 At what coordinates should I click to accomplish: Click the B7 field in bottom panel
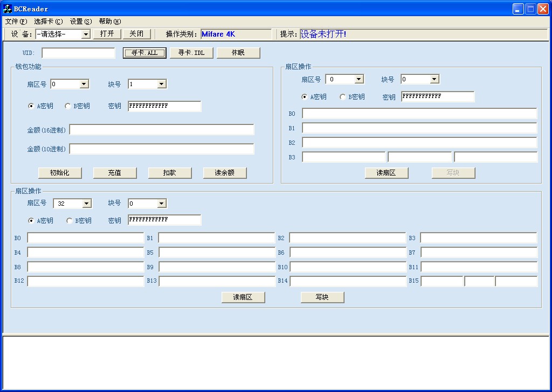click(479, 253)
